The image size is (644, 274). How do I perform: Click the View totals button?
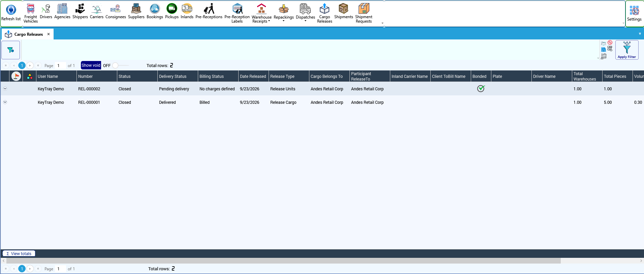[x=19, y=253]
